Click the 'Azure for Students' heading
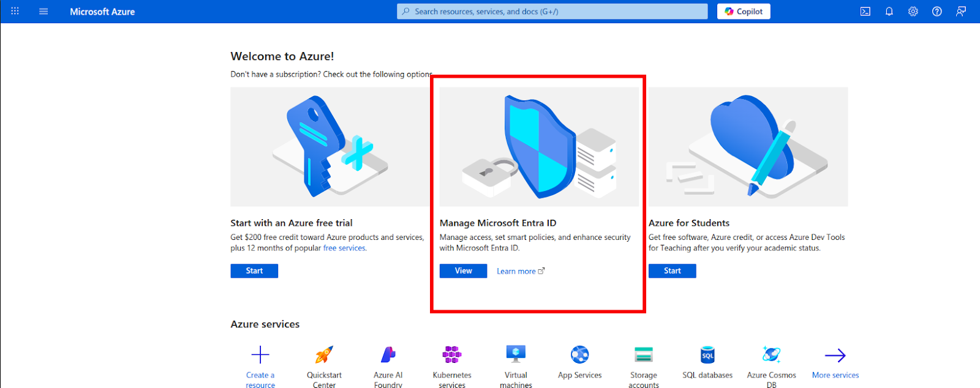This screenshot has height=388, width=980. 689,223
